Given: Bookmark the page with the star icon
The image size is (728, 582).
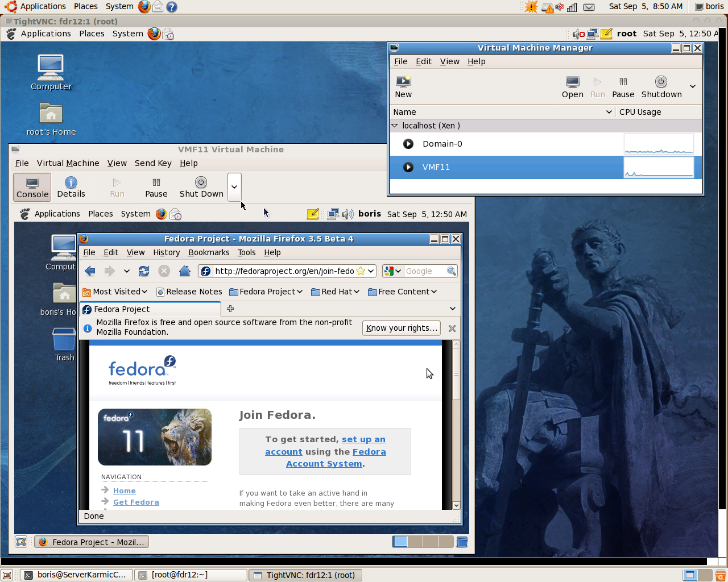Looking at the screenshot, I should tap(361, 271).
